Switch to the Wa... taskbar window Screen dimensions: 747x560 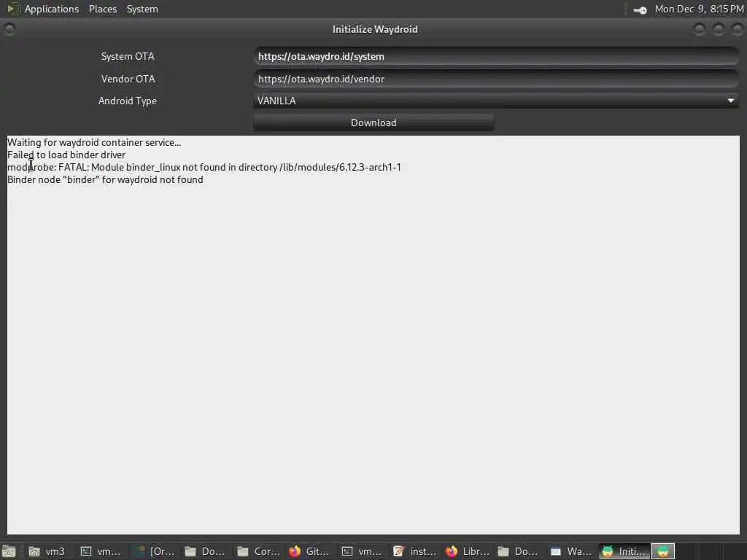click(570, 551)
